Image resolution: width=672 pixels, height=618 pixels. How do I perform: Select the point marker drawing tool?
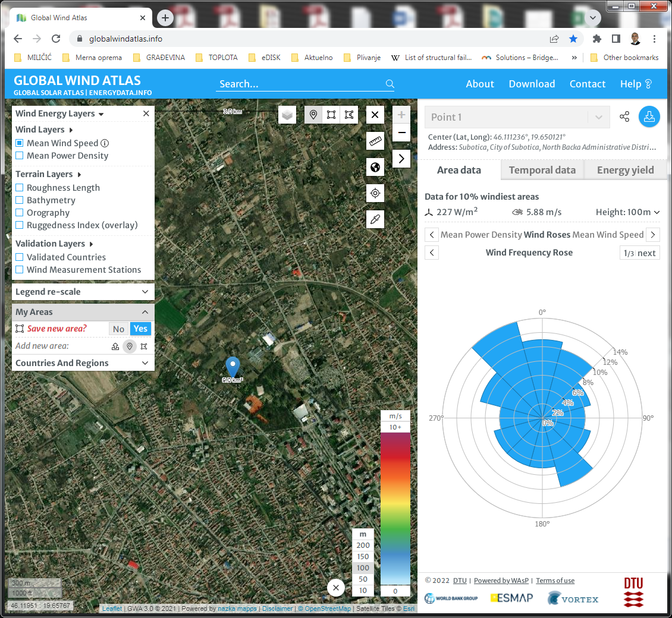(313, 115)
